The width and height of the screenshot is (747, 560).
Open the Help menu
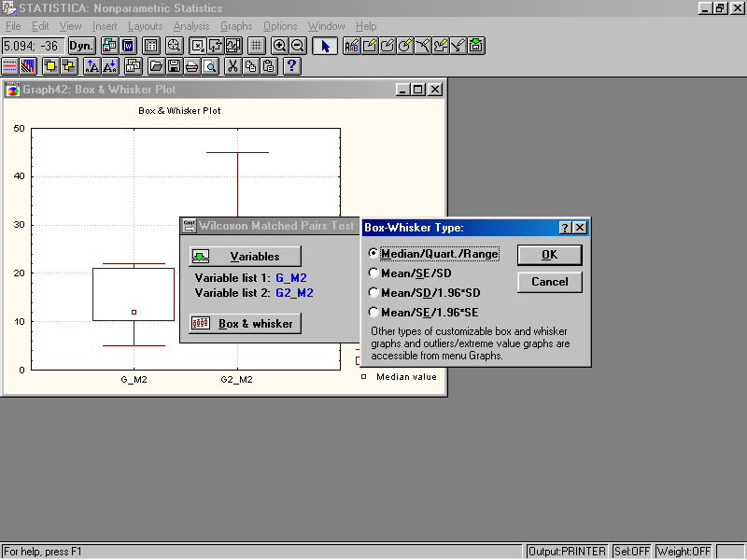(x=366, y=26)
